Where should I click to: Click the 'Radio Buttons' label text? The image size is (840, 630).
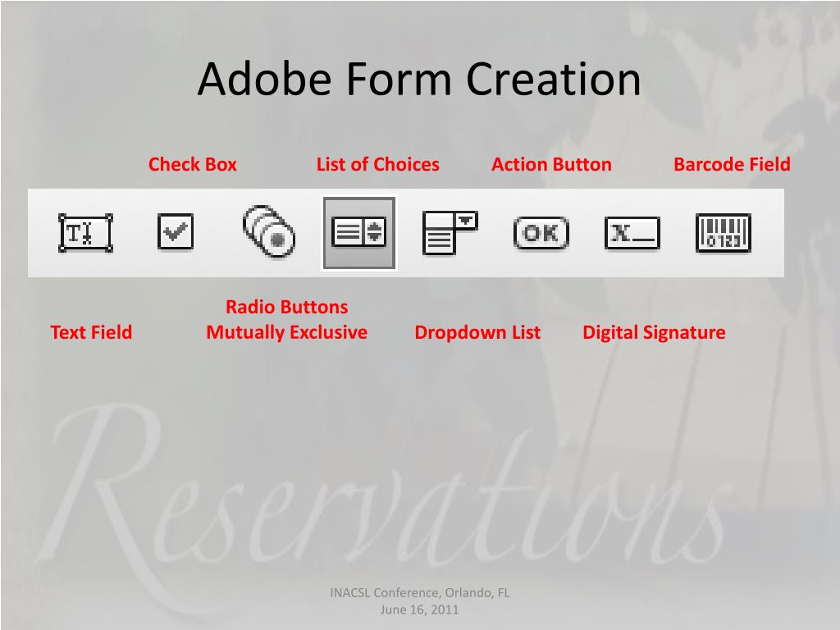(286, 307)
